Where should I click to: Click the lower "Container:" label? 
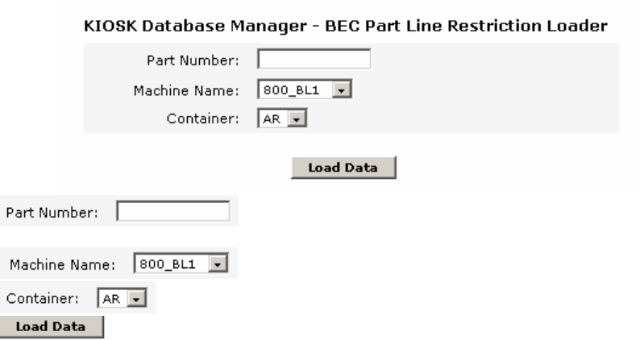coord(42,298)
